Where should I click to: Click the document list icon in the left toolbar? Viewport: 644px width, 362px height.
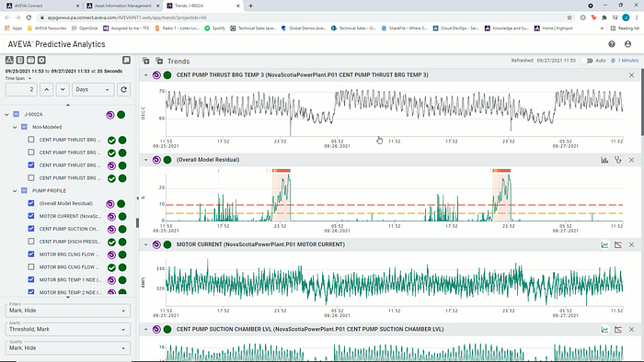[20, 61]
